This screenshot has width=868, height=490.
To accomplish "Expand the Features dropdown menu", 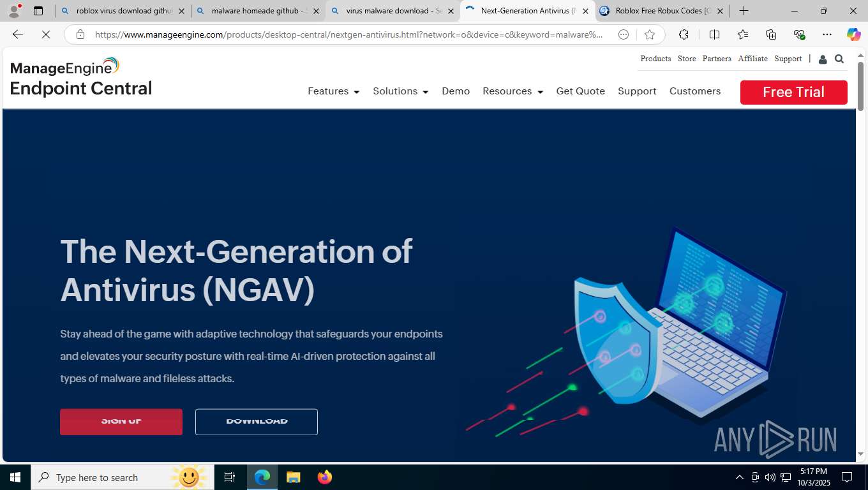I will click(x=333, y=91).
